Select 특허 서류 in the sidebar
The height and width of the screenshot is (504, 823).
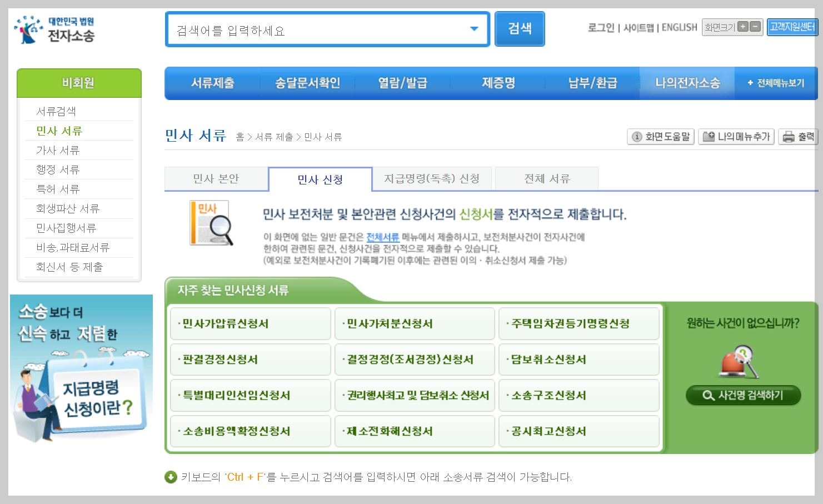point(58,189)
